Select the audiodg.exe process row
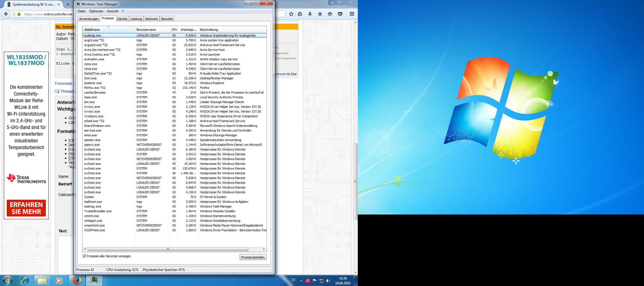Screen dimensions: 644x286 click(x=174, y=35)
